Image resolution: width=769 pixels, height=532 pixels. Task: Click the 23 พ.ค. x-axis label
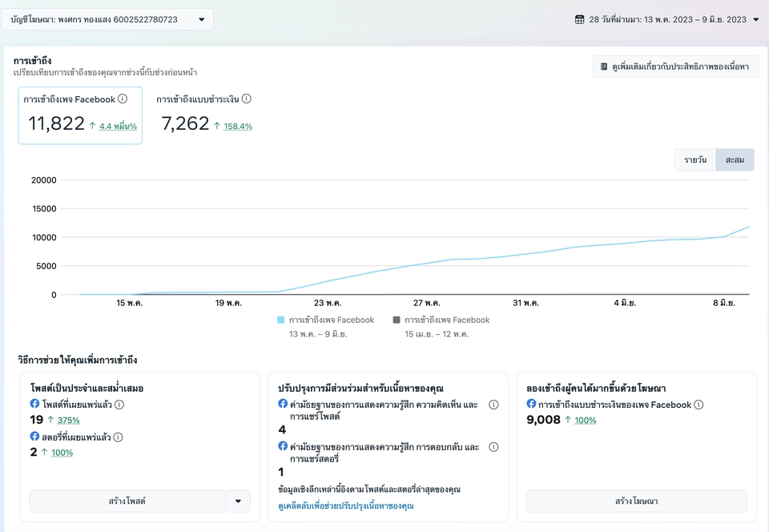[x=328, y=303]
